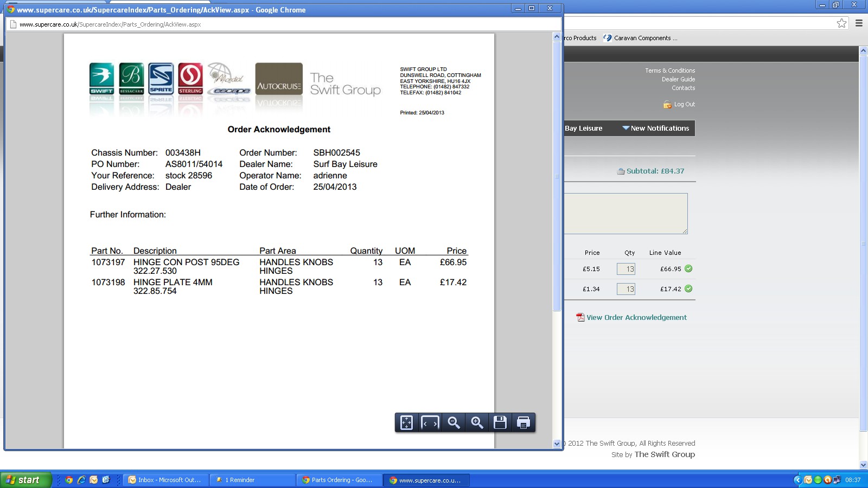Click the Chassis Number 003438H value
This screenshot has height=488, width=868.
tap(183, 153)
